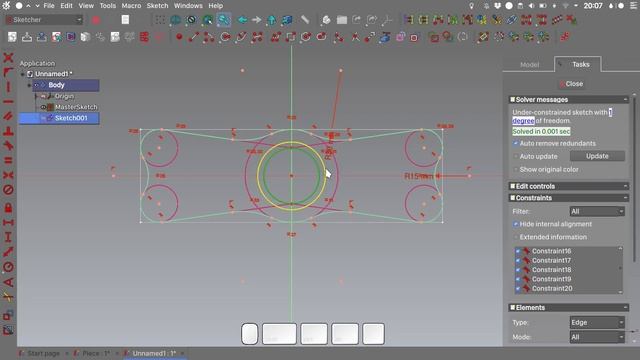Image resolution: width=640 pixels, height=360 pixels.
Task: Click the Create Circle tool
Action: (225, 37)
